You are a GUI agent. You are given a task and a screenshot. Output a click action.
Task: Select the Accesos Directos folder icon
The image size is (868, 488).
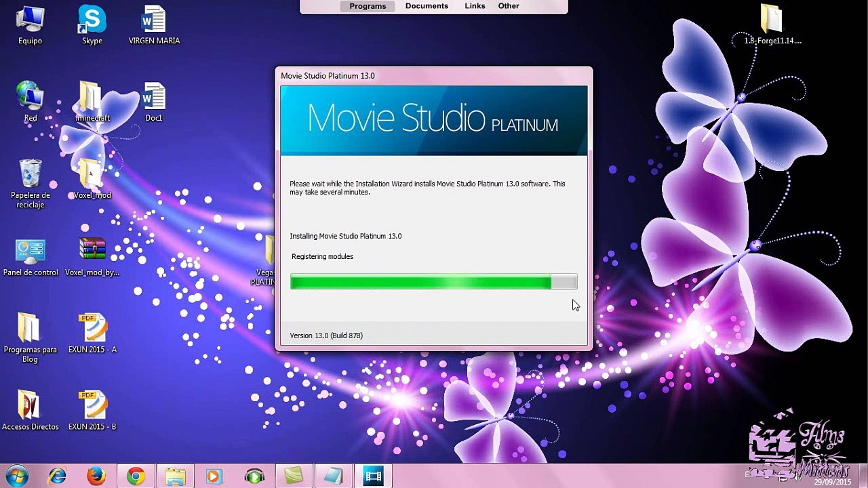(x=30, y=411)
